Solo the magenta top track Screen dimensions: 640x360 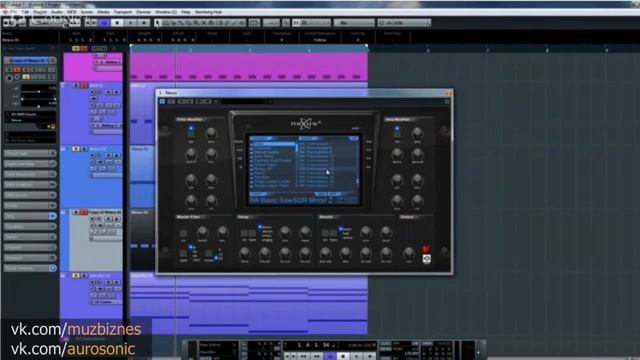tap(84, 49)
